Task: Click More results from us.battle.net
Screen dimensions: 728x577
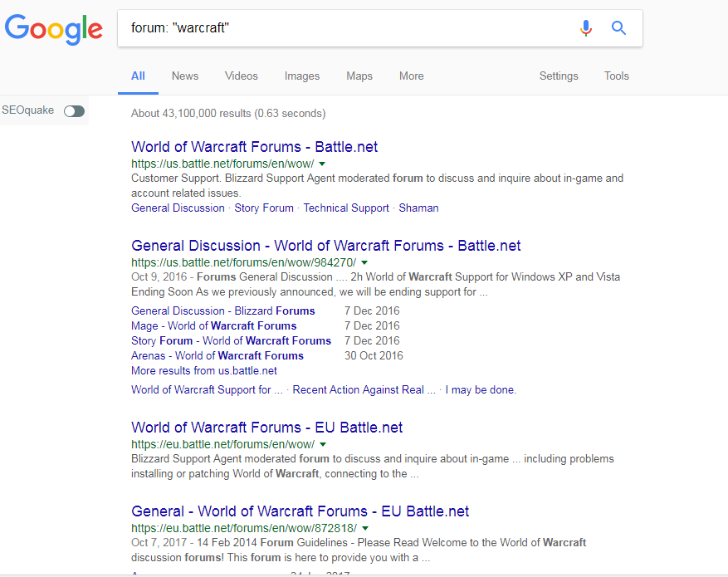Action: [x=204, y=371]
